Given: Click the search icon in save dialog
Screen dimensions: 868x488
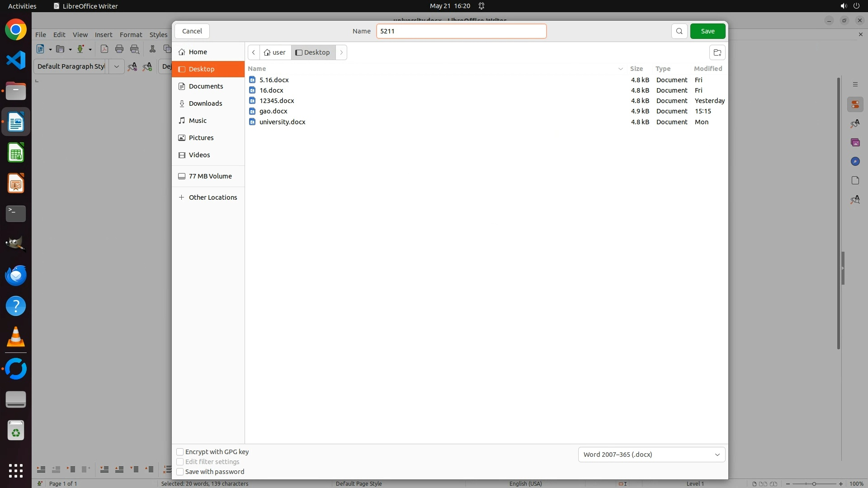Looking at the screenshot, I should [x=679, y=31].
